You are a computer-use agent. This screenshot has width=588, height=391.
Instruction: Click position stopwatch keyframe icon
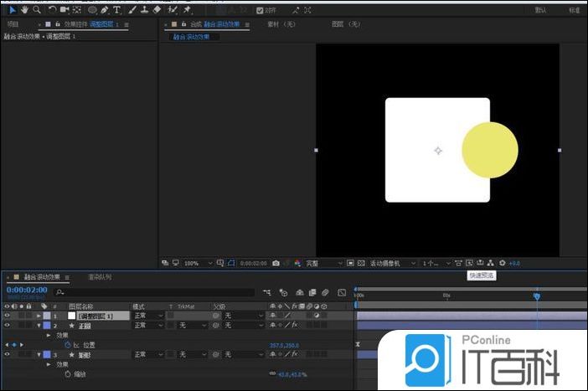click(x=67, y=345)
